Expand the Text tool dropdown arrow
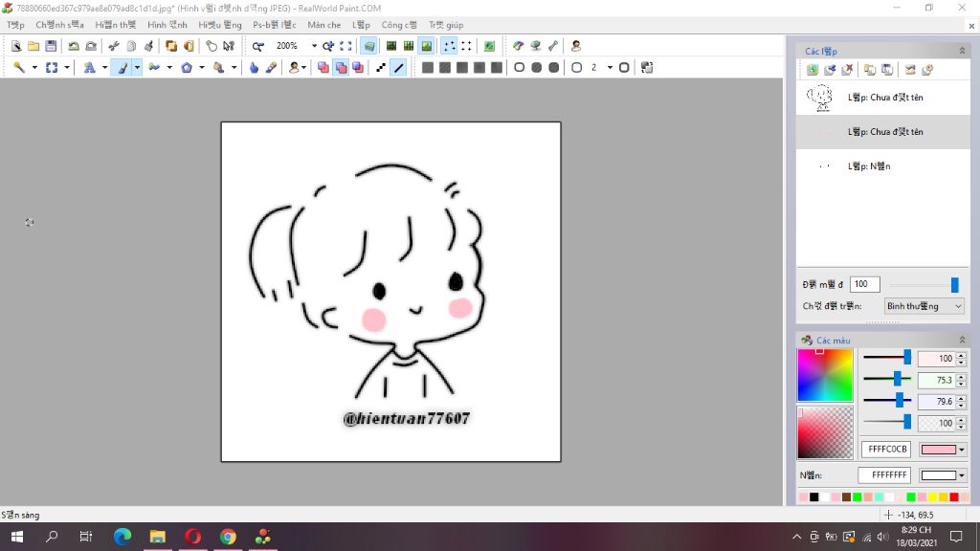Screen dimensions: 980x551 coord(104,68)
